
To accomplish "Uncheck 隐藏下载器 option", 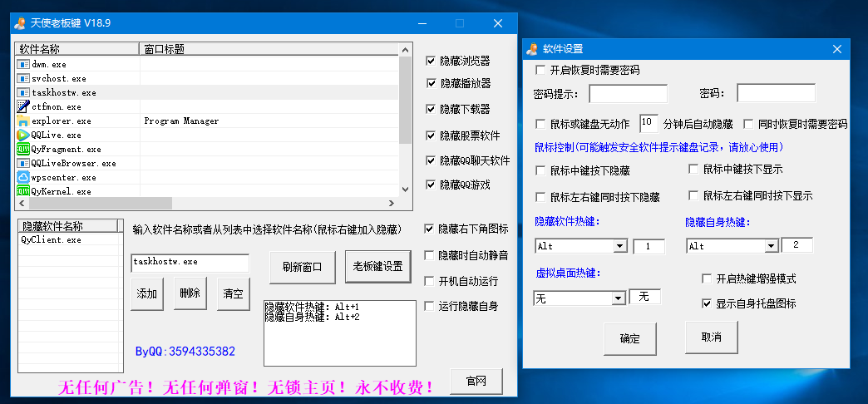I will (x=431, y=109).
